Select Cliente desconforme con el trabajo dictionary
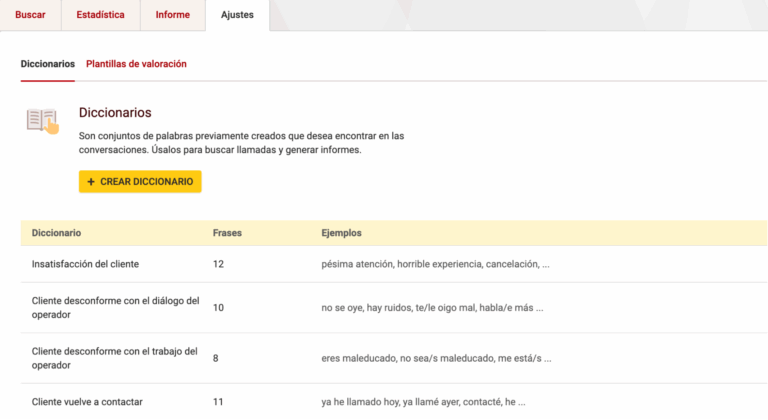Image resolution: width=768 pixels, height=420 pixels. [115, 358]
